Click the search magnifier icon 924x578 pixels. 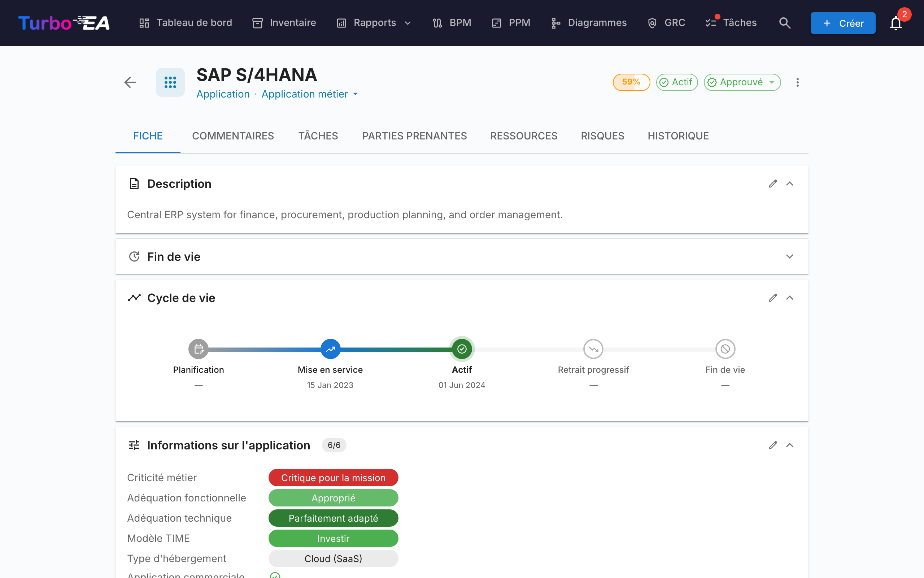pyautogui.click(x=785, y=23)
